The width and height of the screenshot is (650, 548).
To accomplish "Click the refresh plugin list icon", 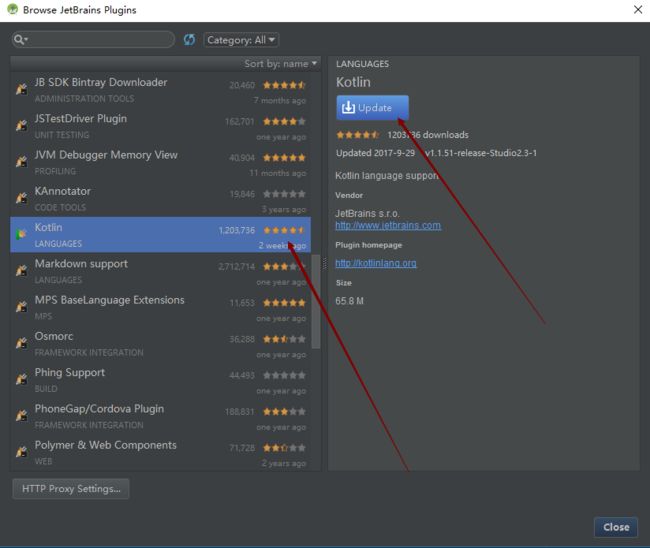I will tap(189, 40).
